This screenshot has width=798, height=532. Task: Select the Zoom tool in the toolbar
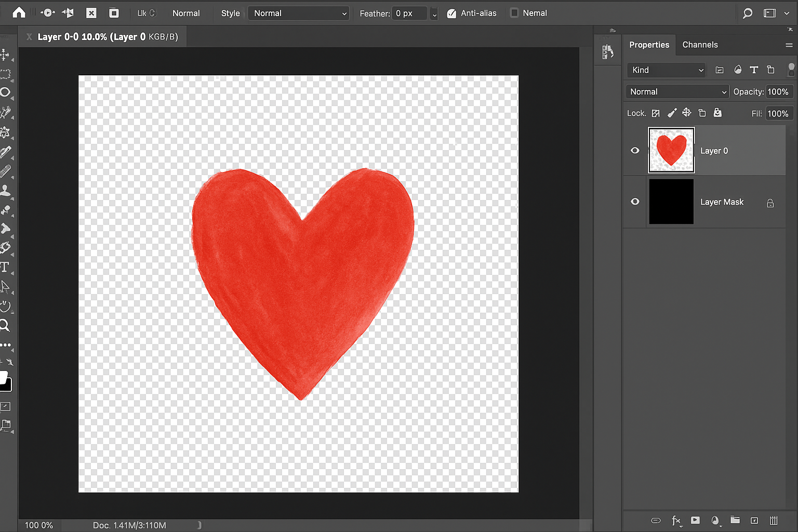(x=5, y=326)
